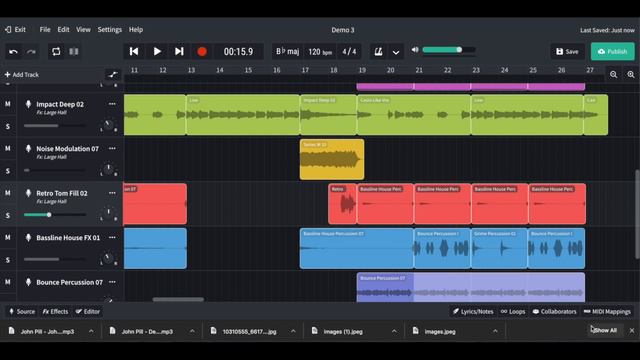This screenshot has width=640, height=360.
Task: Mute the Noise Modulation 07 track
Action: tap(8, 149)
